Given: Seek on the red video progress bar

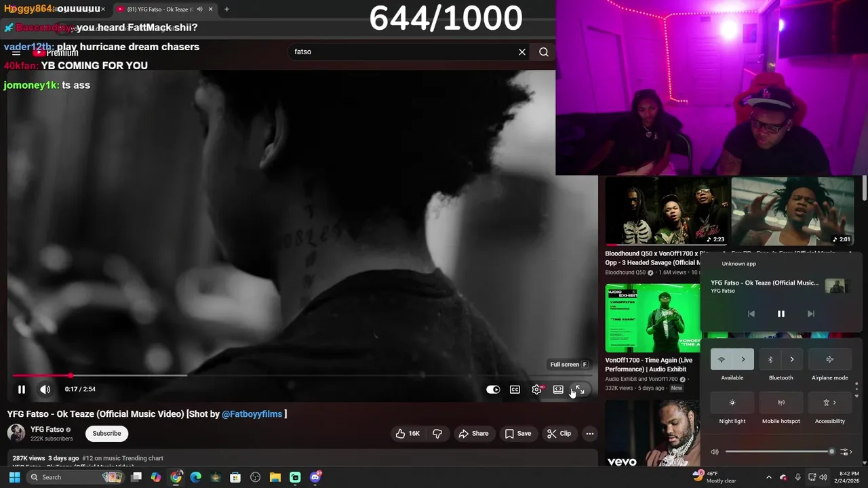Looking at the screenshot, I should 302,375.
